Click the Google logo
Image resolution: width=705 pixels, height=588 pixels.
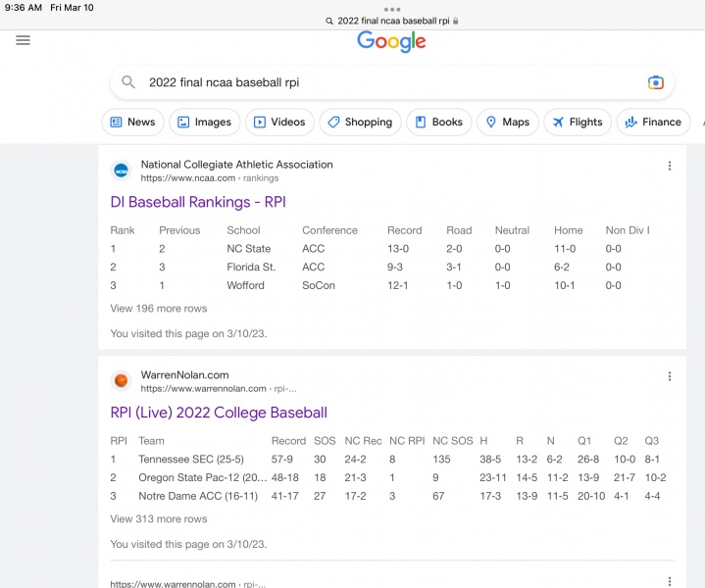point(391,41)
